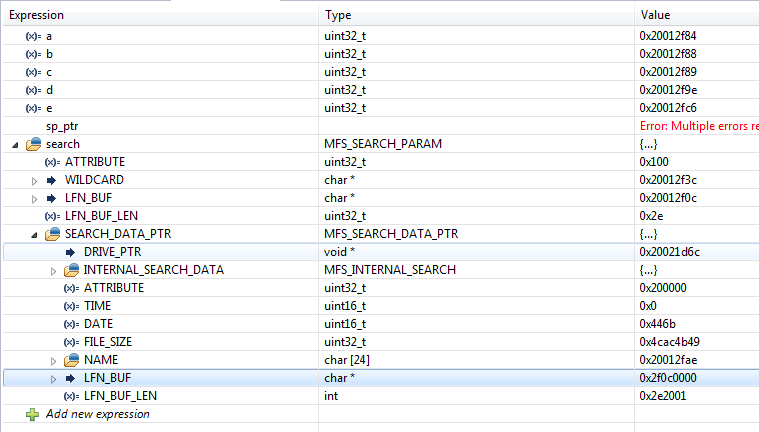Select the sp_ptr expression row
Screen dimensions: 759x432
tap(62, 126)
